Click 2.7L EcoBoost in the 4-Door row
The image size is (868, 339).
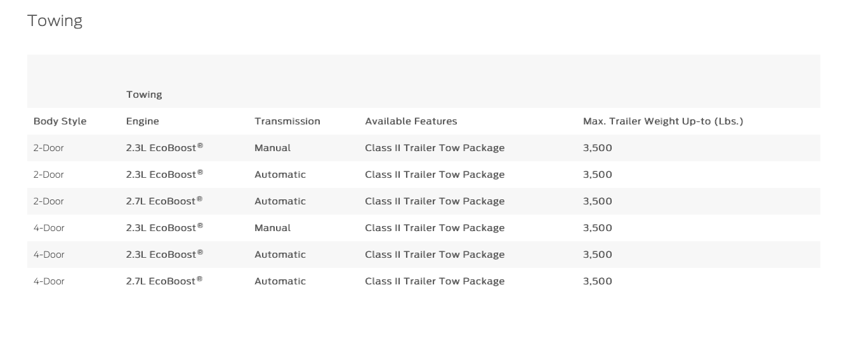pyautogui.click(x=164, y=281)
